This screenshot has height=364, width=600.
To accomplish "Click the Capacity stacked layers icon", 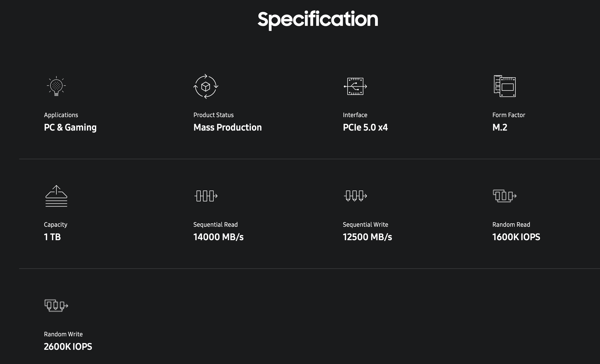I will (56, 196).
